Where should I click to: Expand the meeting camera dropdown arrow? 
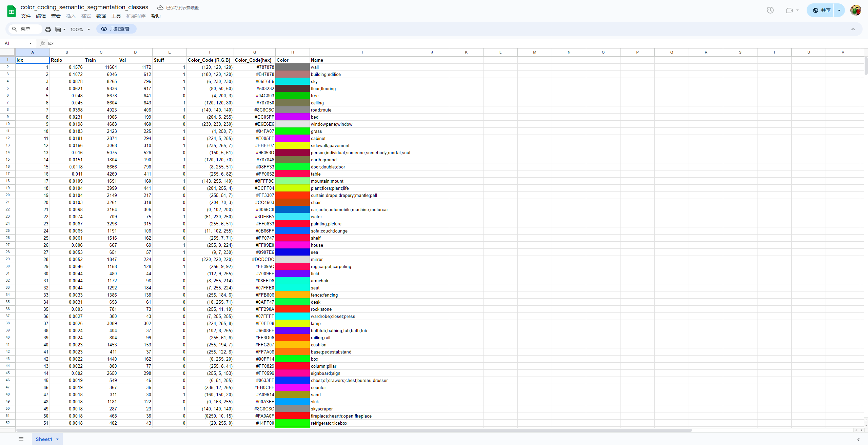(797, 10)
